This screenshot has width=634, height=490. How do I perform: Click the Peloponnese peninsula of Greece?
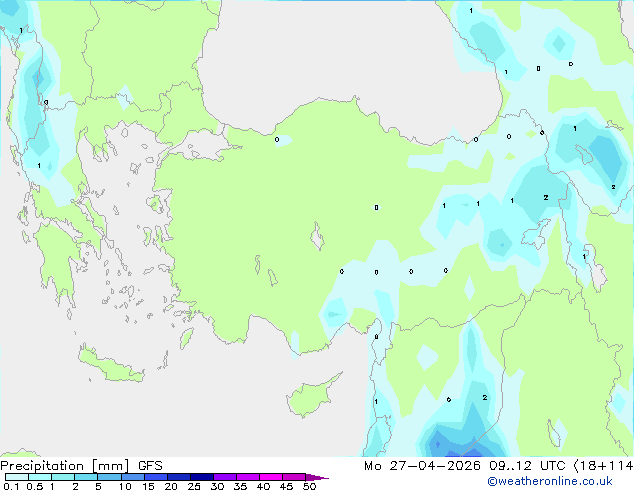coord(56,259)
